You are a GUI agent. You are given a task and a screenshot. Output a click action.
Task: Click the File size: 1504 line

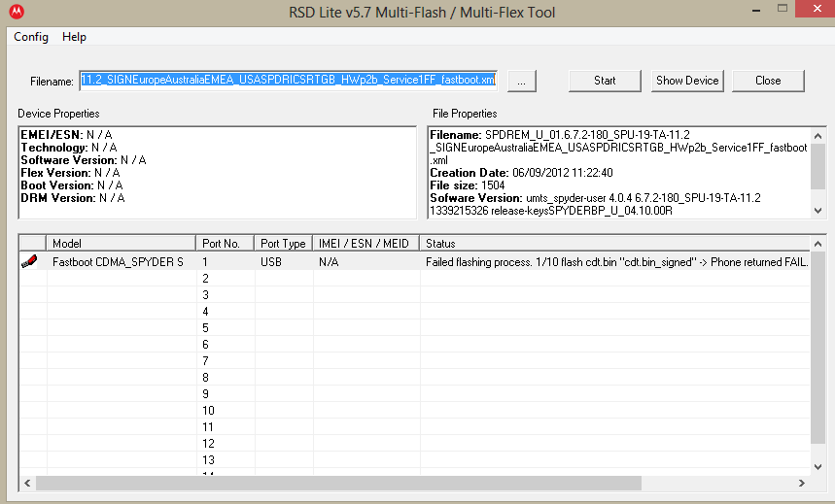coord(467,185)
